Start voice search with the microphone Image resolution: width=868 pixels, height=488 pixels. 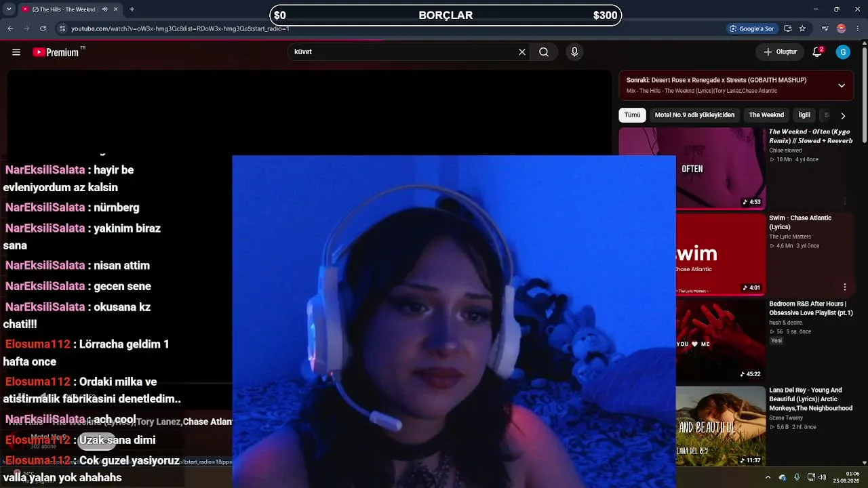pyautogui.click(x=574, y=52)
